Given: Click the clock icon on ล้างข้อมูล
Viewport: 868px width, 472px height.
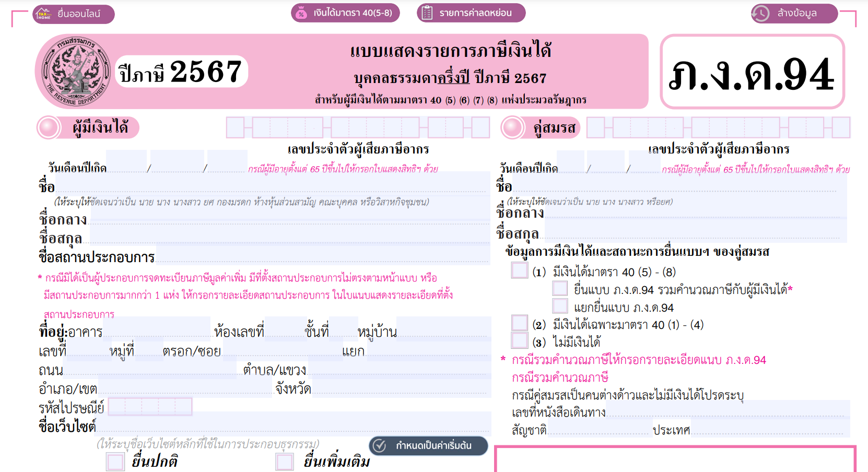Looking at the screenshot, I should 761,14.
